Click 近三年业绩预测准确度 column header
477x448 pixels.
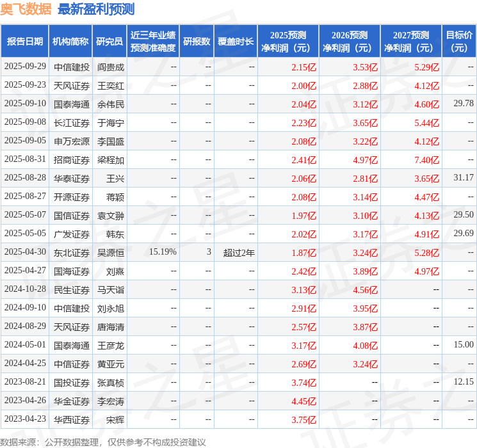[152, 42]
